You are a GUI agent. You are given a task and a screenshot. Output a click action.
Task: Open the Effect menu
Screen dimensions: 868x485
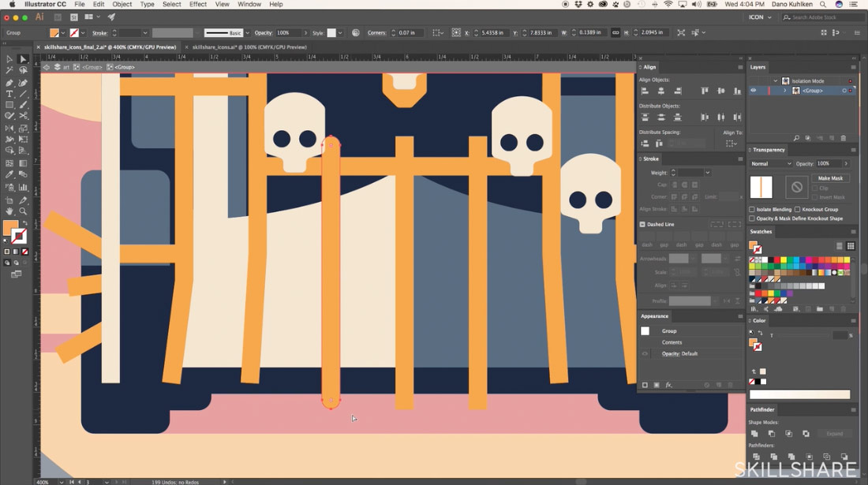[198, 5]
